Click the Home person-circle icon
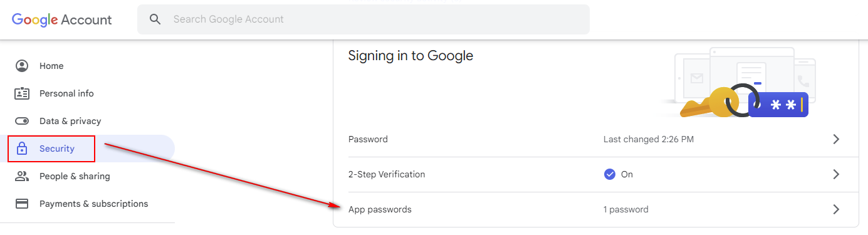This screenshot has width=868, height=235. [x=22, y=66]
